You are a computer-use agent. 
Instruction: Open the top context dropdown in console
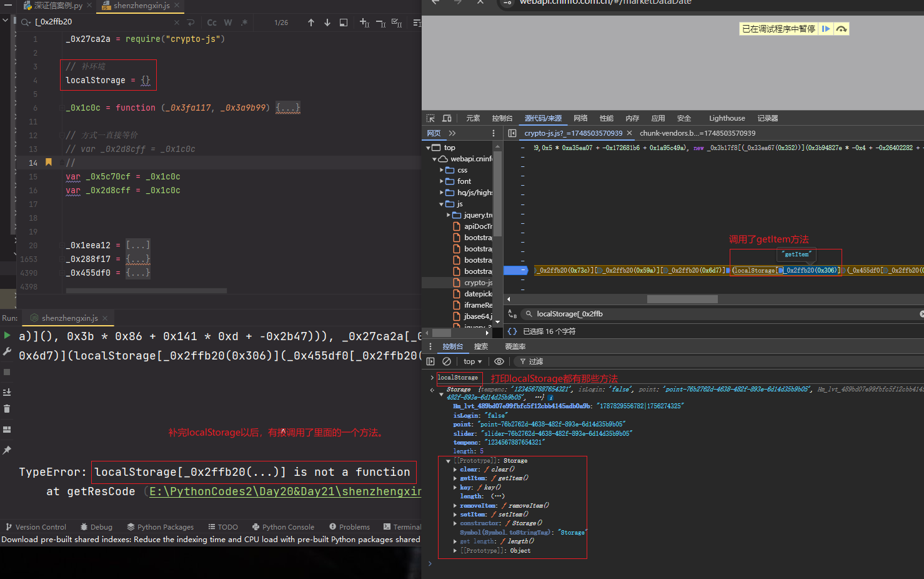[x=472, y=361]
